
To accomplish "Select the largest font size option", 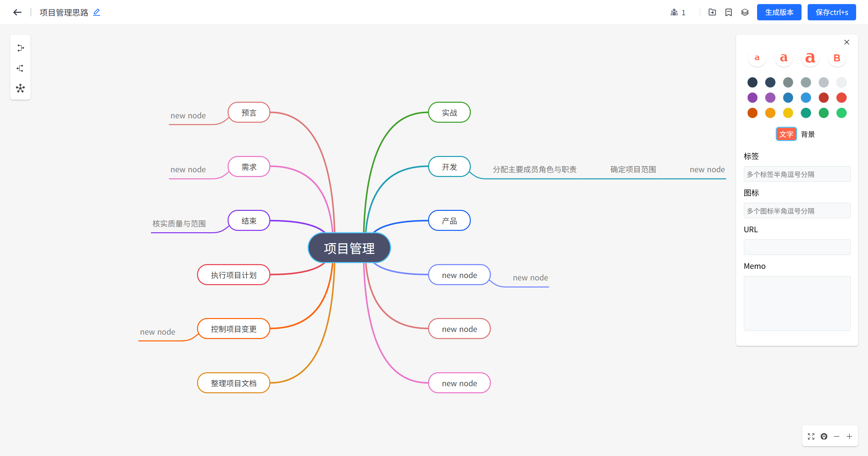I will point(810,58).
